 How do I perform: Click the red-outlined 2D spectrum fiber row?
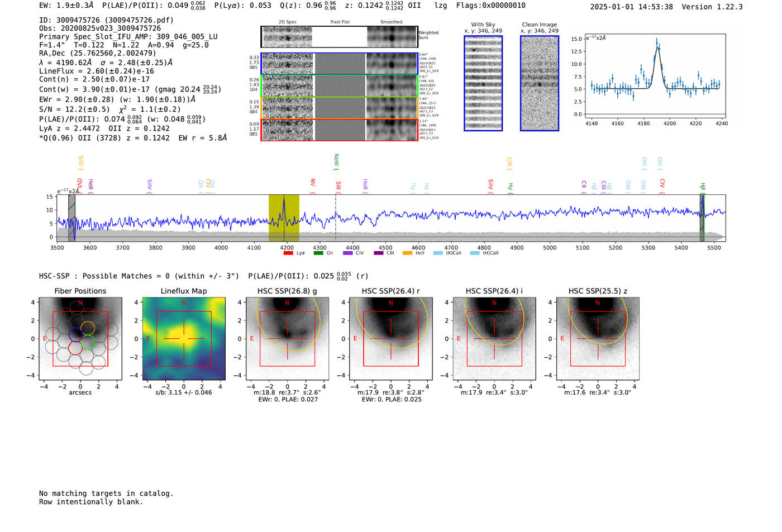click(340, 130)
